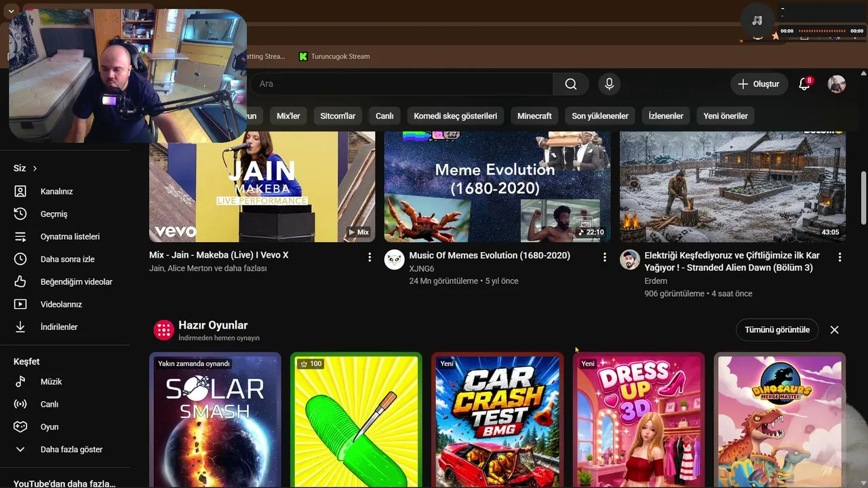Click the Hazır Oyunlar section icon

pos(163,330)
